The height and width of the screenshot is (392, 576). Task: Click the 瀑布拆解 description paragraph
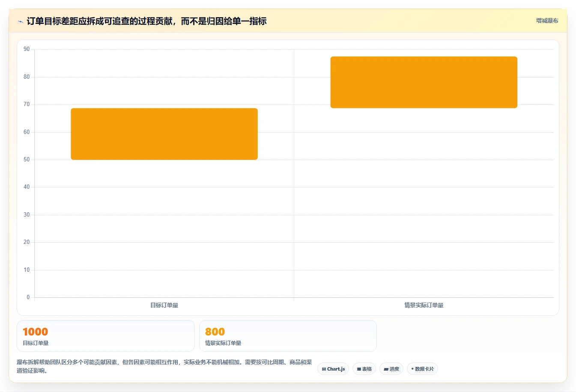pos(164,366)
